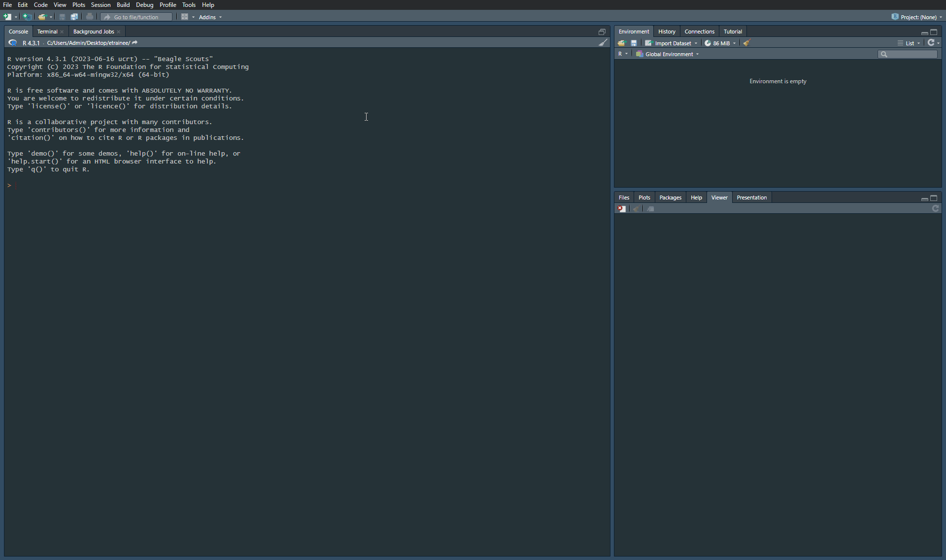The width and height of the screenshot is (946, 560).
Task: Click the Clear Console broom icon
Action: pyautogui.click(x=603, y=43)
